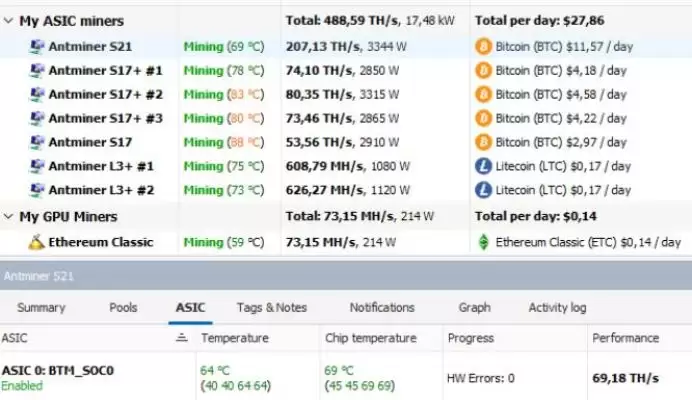Collapse the My ASIC miners group
This screenshot has width=692, height=400.
[9, 21]
